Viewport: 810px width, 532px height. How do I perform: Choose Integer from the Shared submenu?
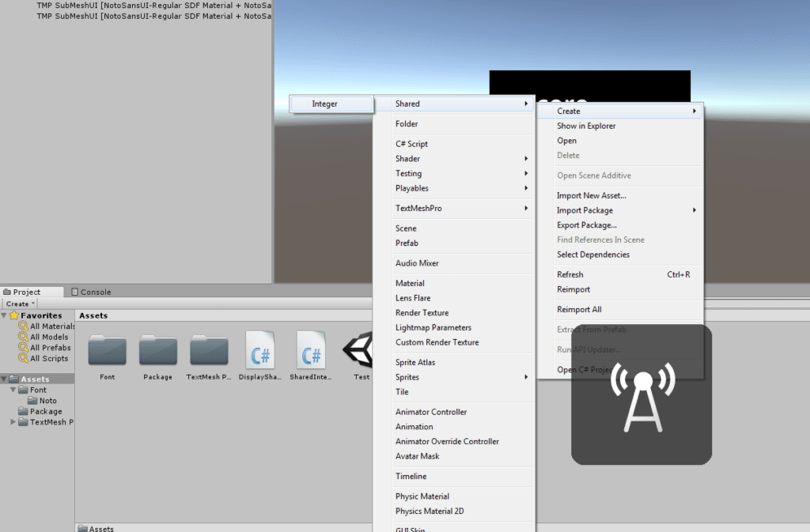point(324,104)
